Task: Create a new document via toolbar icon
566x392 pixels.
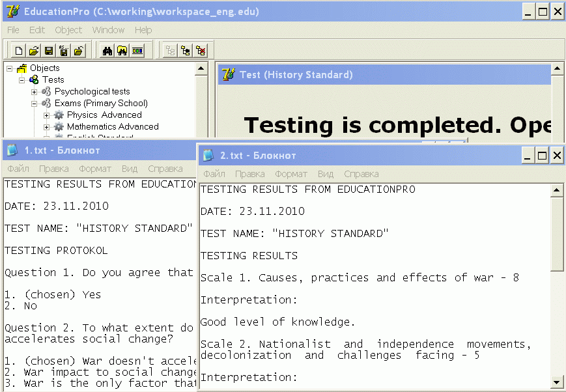Action: [19, 50]
